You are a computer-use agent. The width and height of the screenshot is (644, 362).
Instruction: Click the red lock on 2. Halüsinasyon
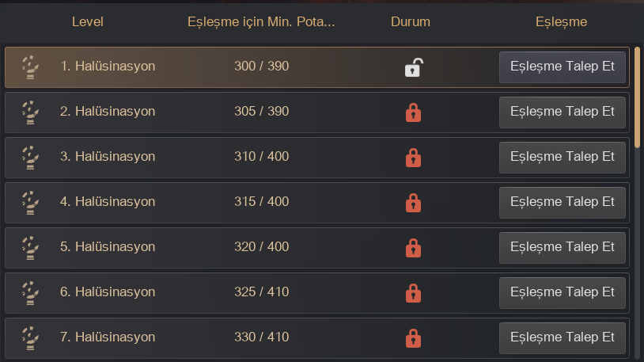pyautogui.click(x=412, y=112)
